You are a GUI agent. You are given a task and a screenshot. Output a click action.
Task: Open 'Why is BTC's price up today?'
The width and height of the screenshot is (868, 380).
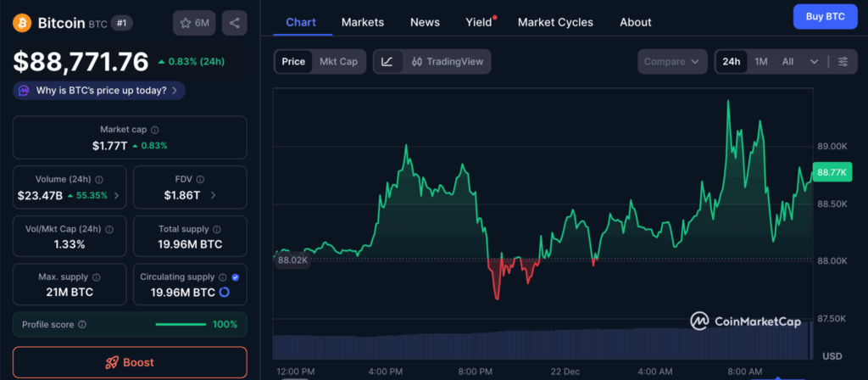(x=99, y=90)
